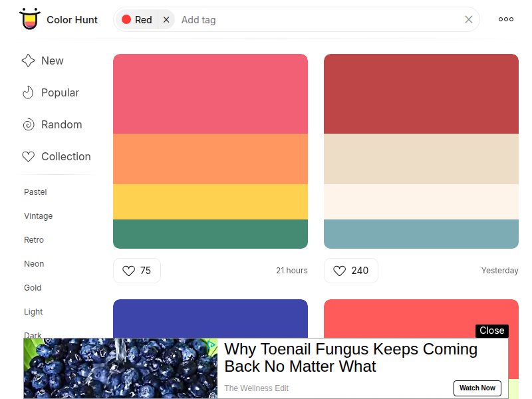Clear all search tags with the X

click(468, 19)
